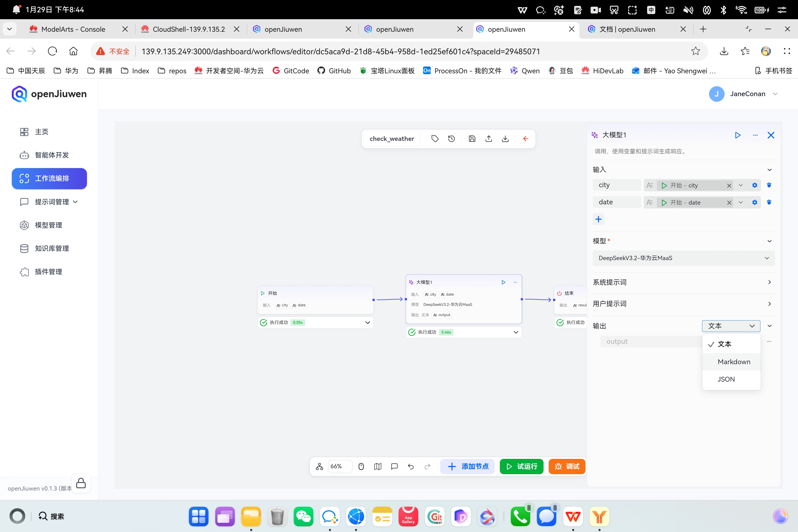Toggle the sidebar lock icon
Screen dimensions: 798x532
[x=81, y=483]
